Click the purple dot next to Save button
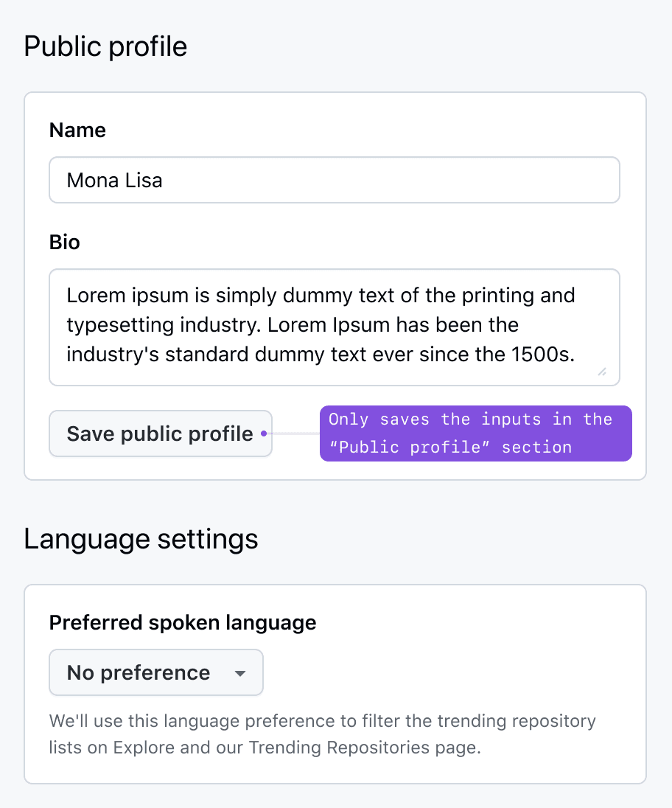This screenshot has height=808, width=672. click(x=263, y=434)
